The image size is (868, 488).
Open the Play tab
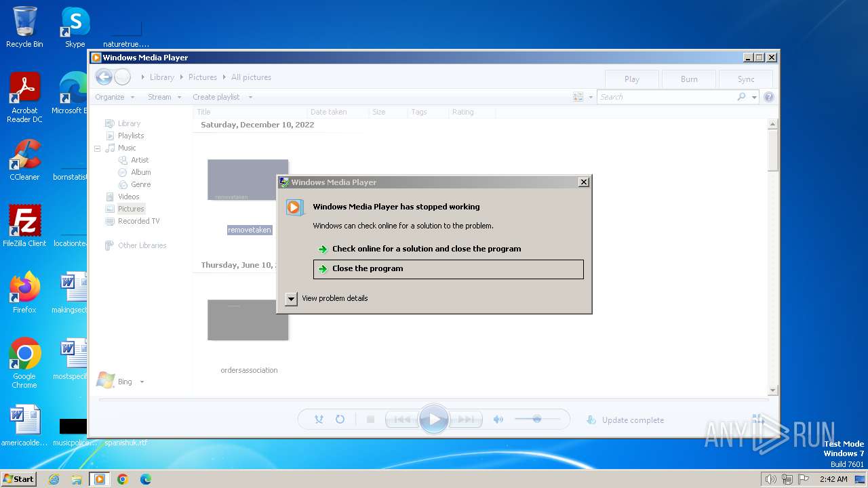632,79
